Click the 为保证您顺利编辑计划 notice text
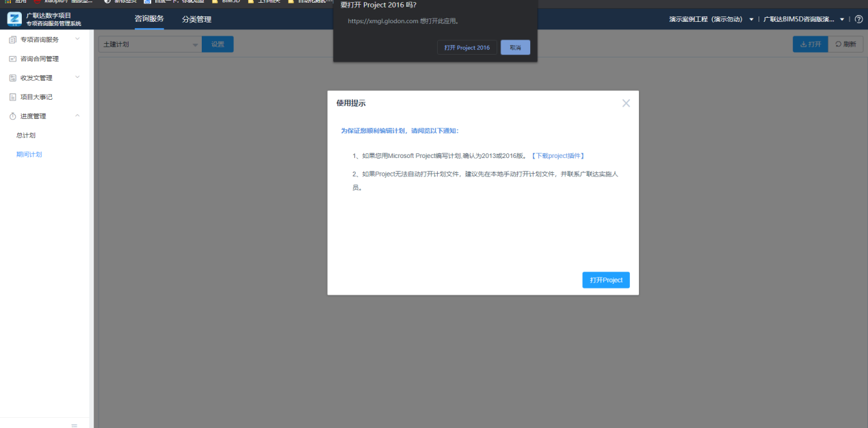 [x=399, y=131]
